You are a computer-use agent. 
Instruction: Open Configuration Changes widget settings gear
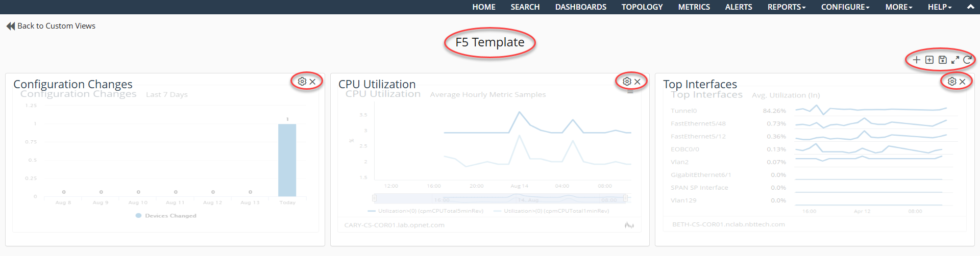[302, 82]
